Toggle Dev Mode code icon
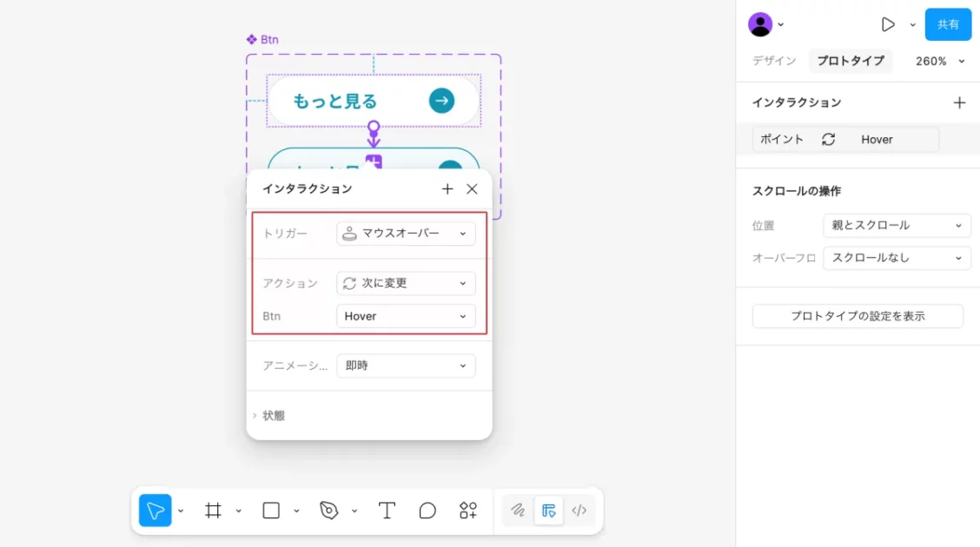 click(579, 511)
